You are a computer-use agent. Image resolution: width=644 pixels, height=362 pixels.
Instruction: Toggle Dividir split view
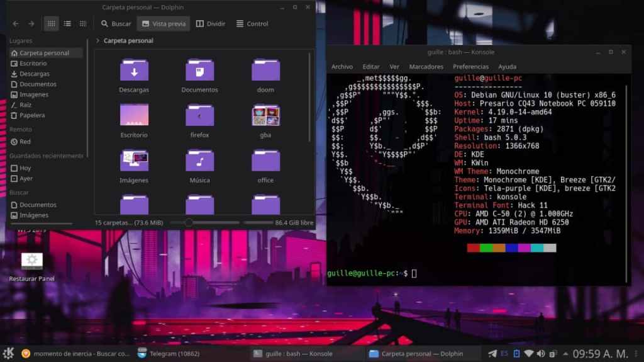coord(210,24)
